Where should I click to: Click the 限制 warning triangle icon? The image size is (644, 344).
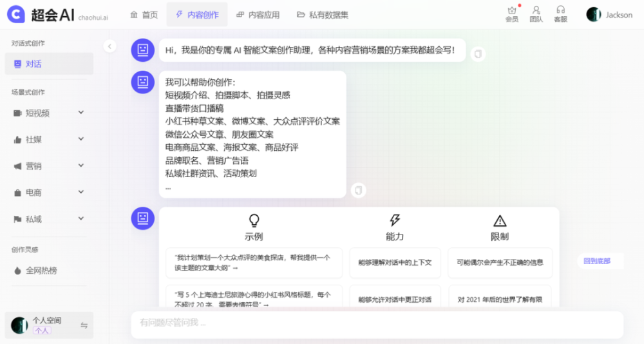(500, 221)
